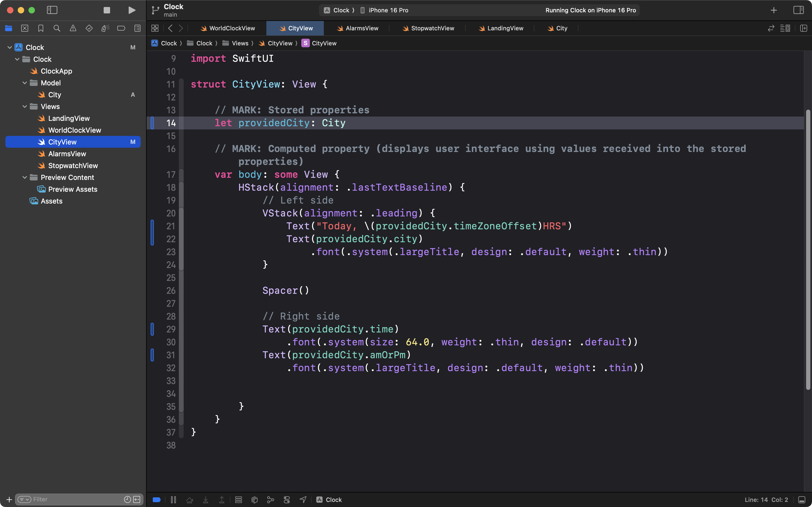Toggle the left navigator sidebar

point(52,10)
